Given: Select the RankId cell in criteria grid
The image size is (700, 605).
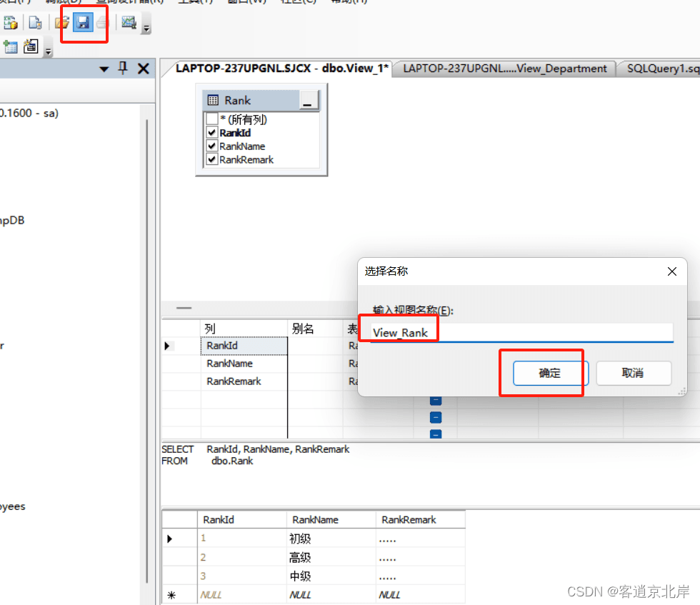Looking at the screenshot, I should pyautogui.click(x=244, y=346).
